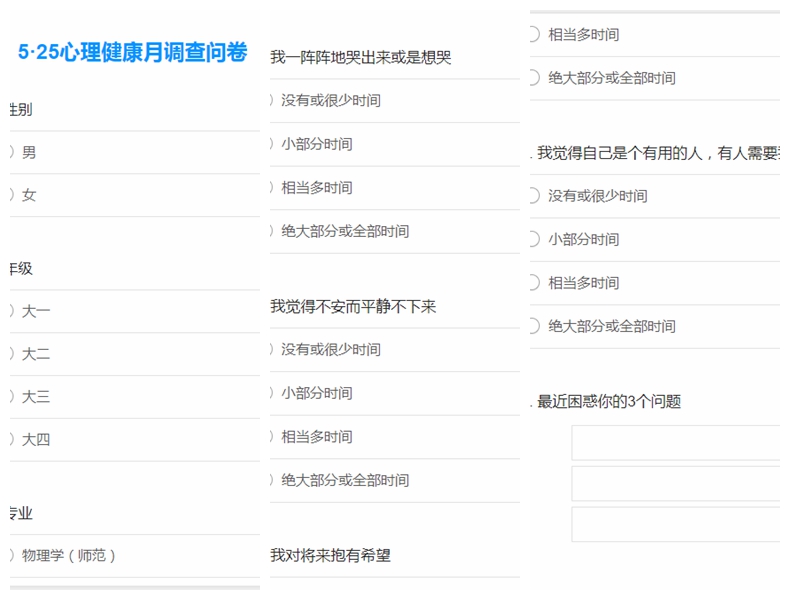Pick 相当多时间 for the crying question
Screen dimensions: 790x600
point(316,188)
